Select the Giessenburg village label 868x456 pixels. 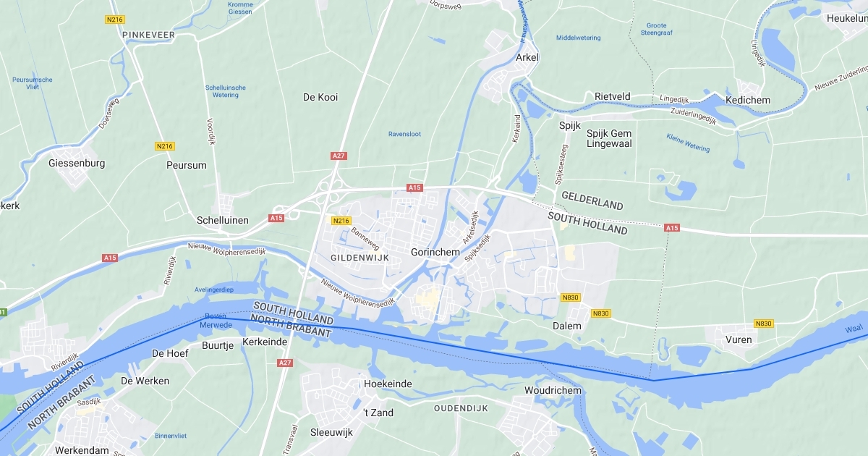[77, 164]
